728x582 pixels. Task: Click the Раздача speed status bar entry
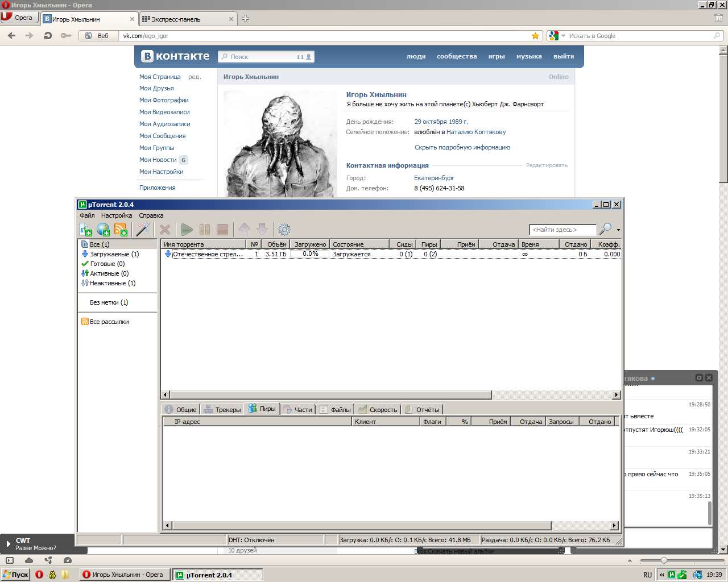(x=547, y=540)
